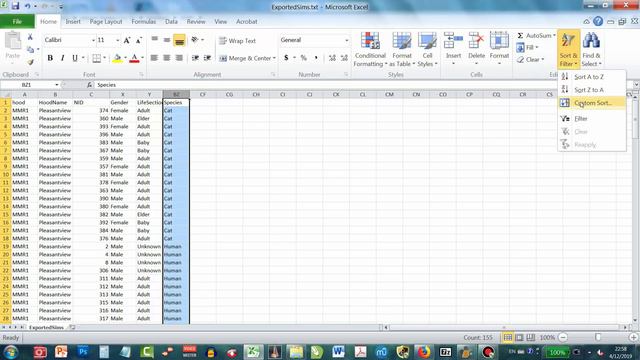Viewport: 640px width, 360px height.
Task: Click the Delete cells icon
Action: tap(476, 41)
